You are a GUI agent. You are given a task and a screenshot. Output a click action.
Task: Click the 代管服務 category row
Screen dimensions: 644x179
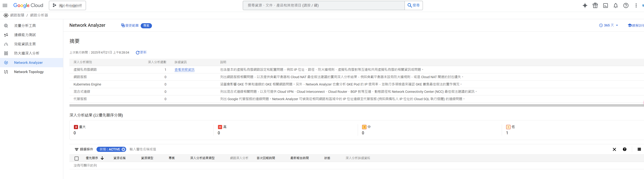357,99
